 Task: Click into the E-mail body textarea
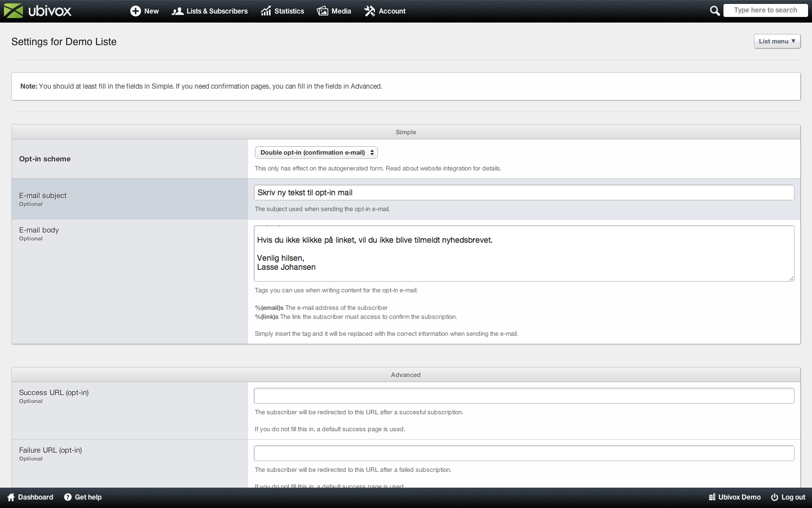(x=524, y=253)
